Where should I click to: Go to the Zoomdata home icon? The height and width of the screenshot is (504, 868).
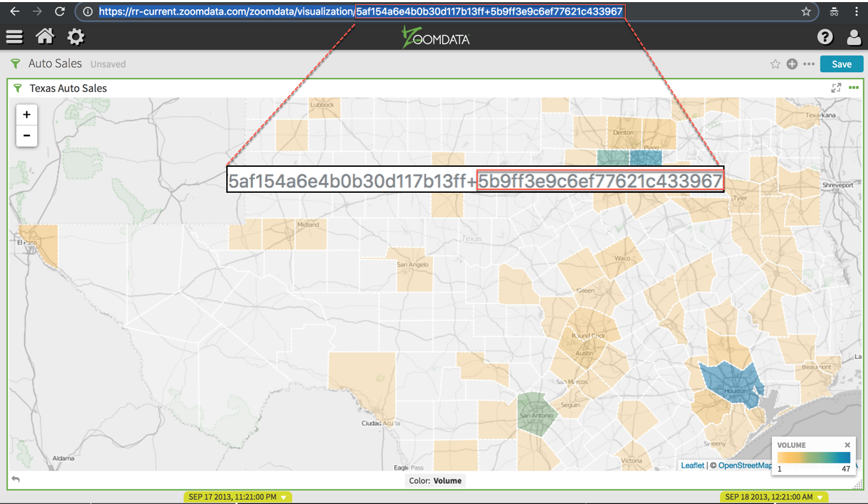pyautogui.click(x=45, y=36)
